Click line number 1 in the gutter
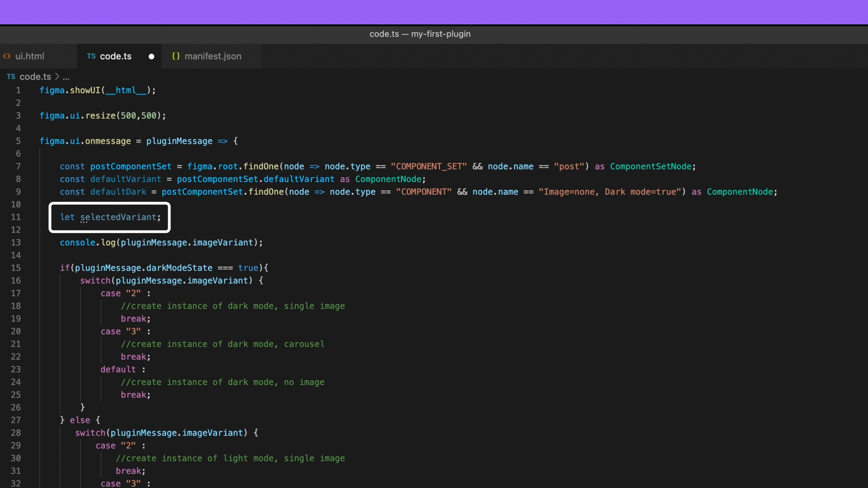Image resolution: width=868 pixels, height=488 pixels. click(x=19, y=90)
